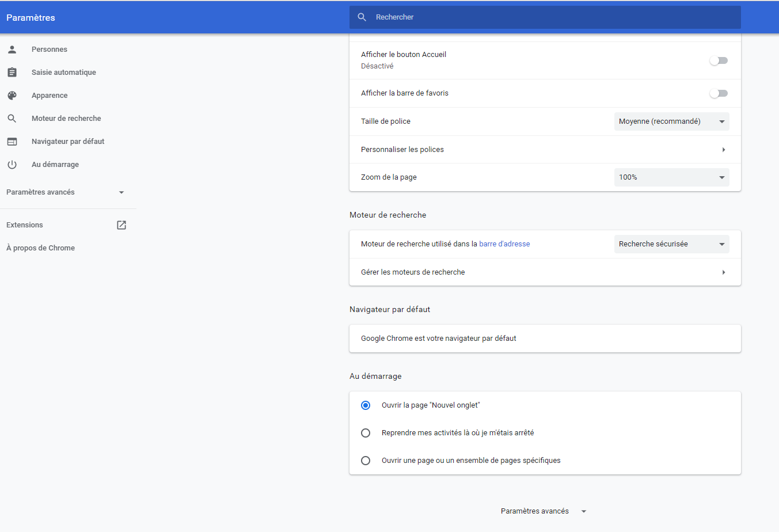The width and height of the screenshot is (779, 532).
Task: Click the Apparence palette icon
Action: click(12, 96)
